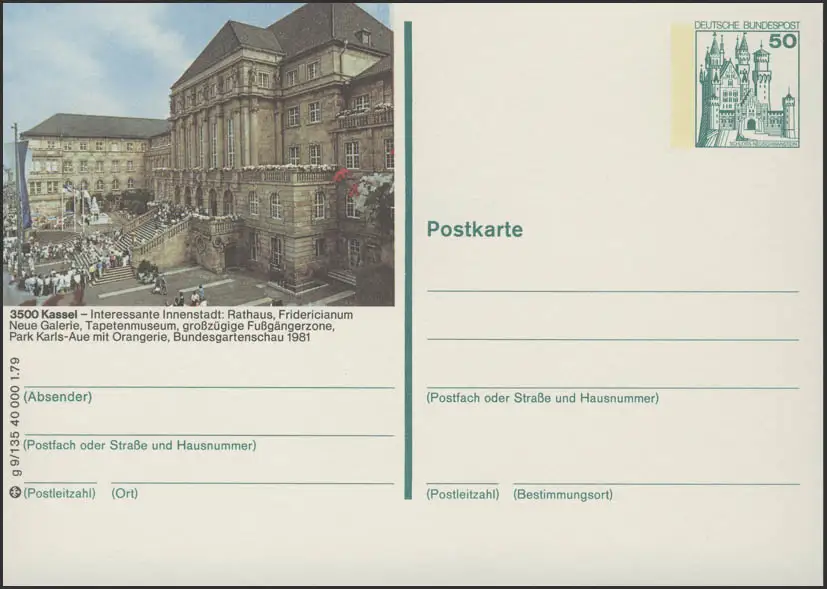Click the recipient's (Postleitzahl) label on right
This screenshot has width=827, height=589.
[x=462, y=494]
